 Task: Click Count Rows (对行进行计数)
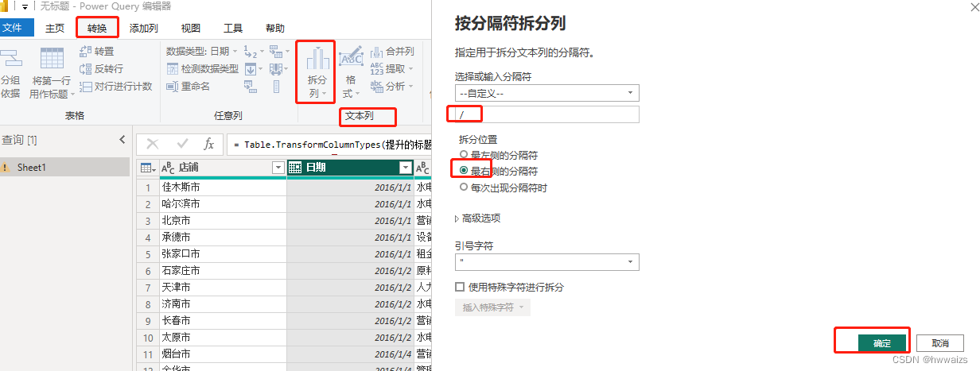[x=116, y=86]
